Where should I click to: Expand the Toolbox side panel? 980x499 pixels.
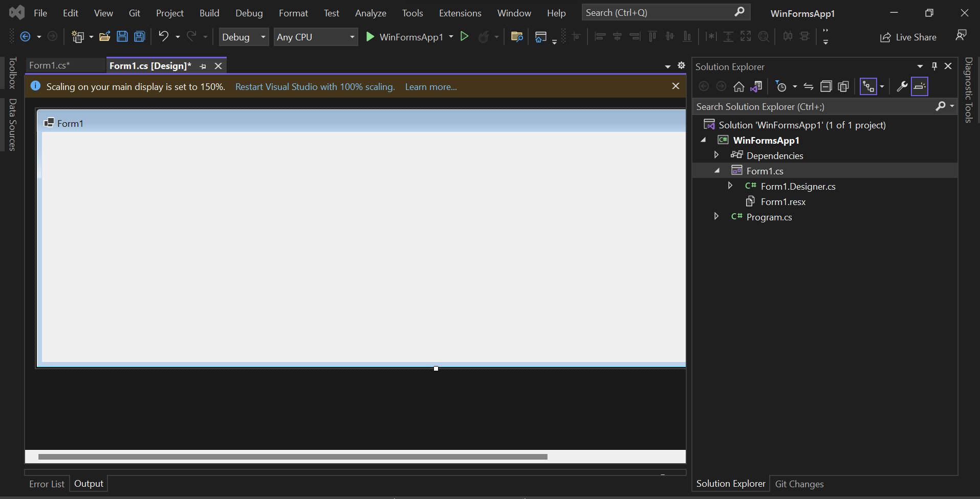point(13,73)
